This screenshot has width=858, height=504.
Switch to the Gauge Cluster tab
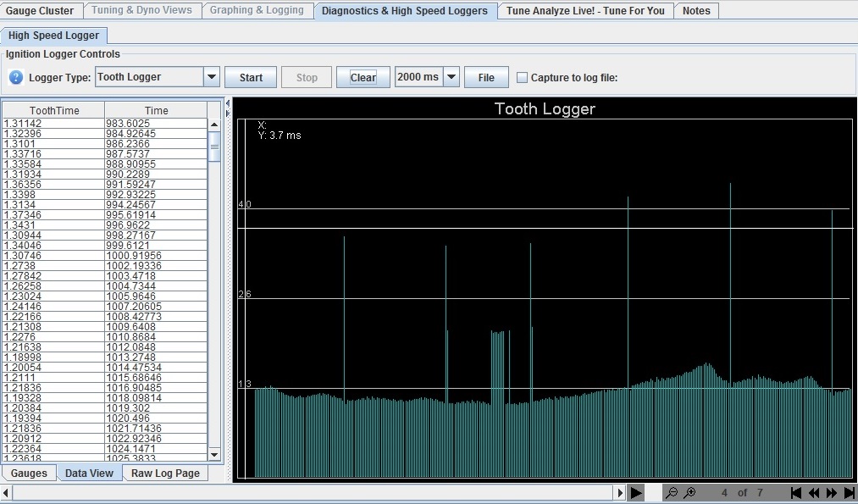pyautogui.click(x=40, y=10)
